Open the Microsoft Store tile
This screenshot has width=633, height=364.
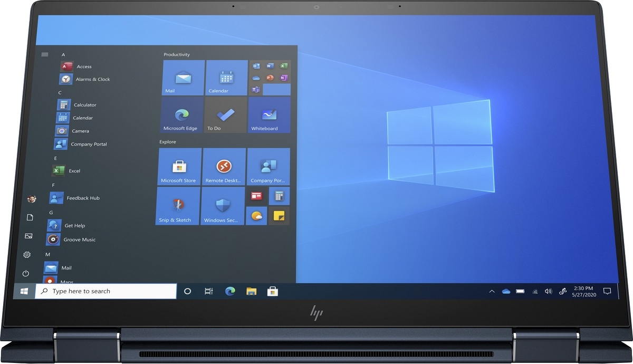tap(179, 166)
